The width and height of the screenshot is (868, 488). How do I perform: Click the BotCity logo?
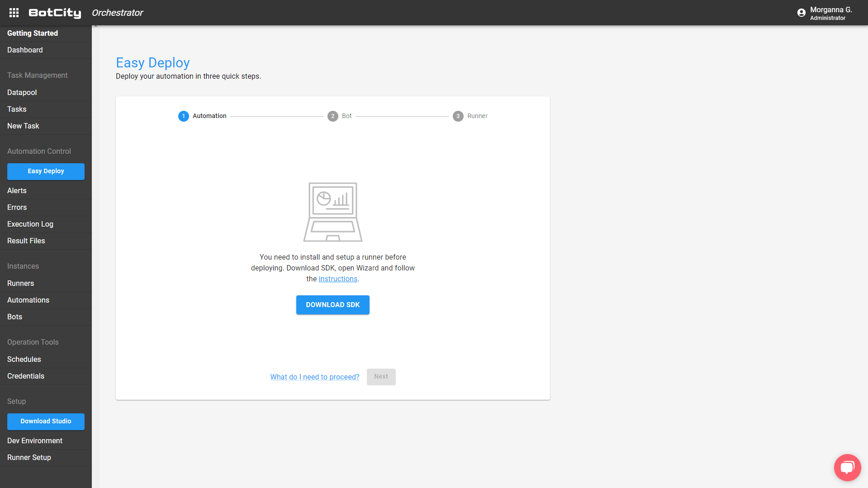point(54,13)
